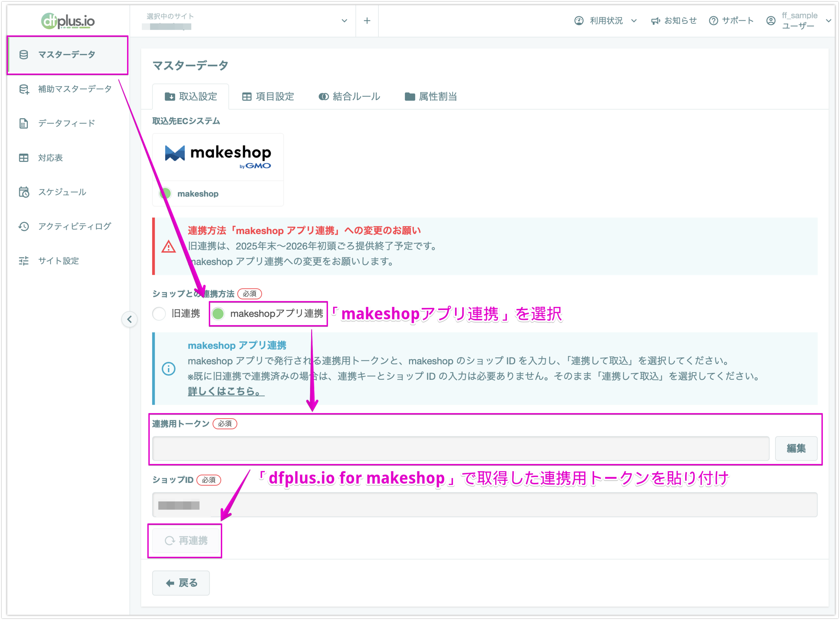This screenshot has height=620, width=840.
Task: Open お知らせ notifications
Action: click(674, 21)
